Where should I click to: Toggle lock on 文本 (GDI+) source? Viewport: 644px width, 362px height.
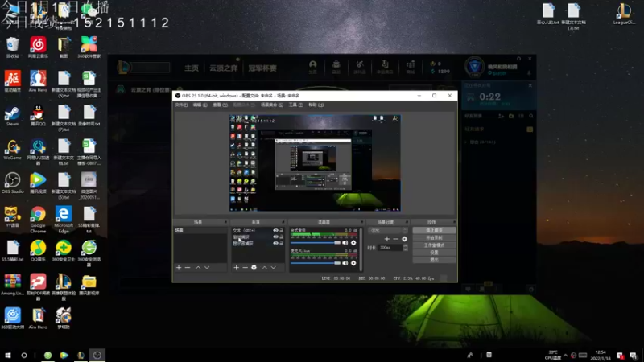click(x=281, y=231)
